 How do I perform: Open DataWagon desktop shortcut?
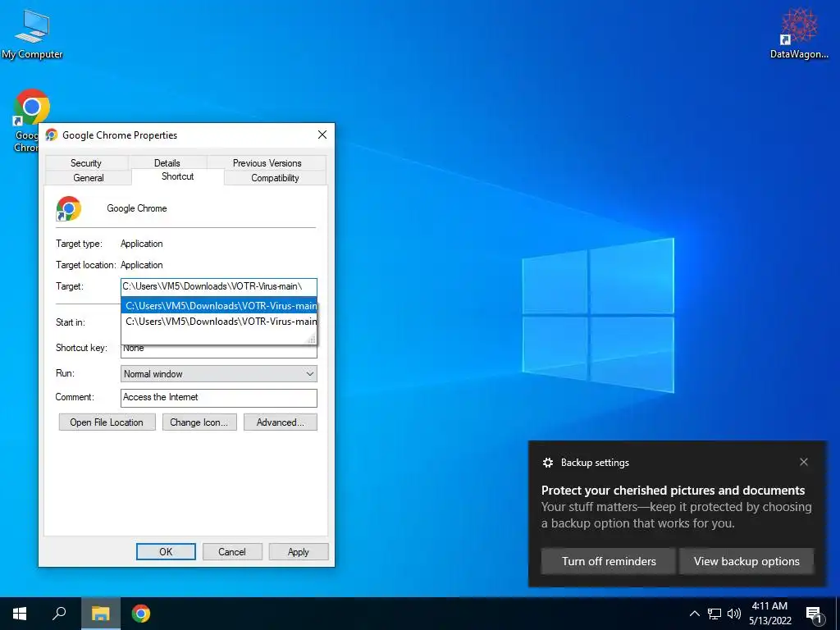pyautogui.click(x=799, y=33)
